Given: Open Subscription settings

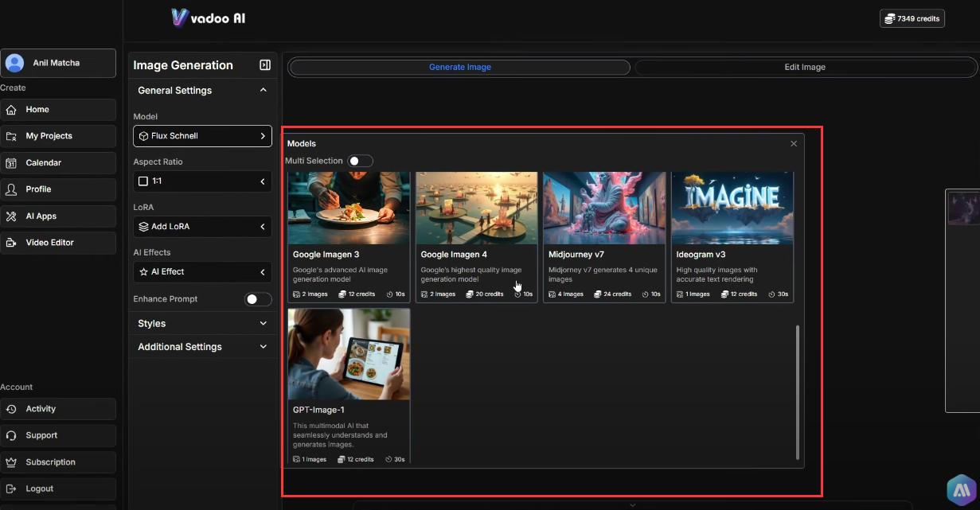Looking at the screenshot, I should (x=58, y=462).
